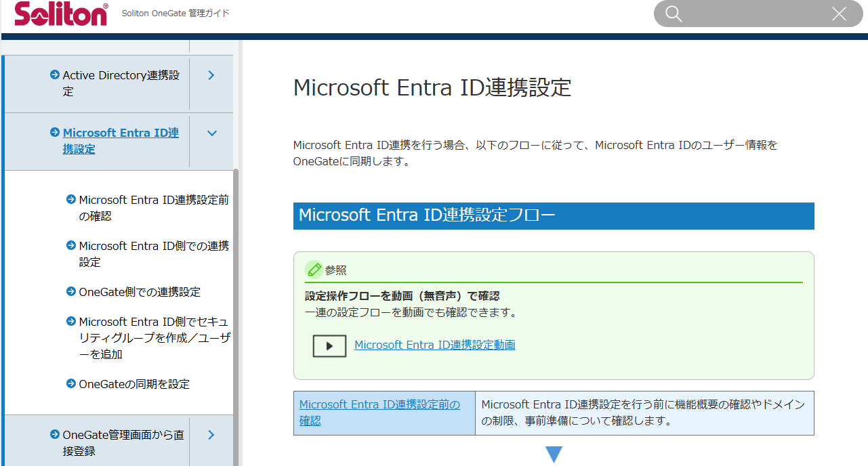
Task: Open Microsoft Entra ID連携設定前の確認 table link
Action: point(379,412)
